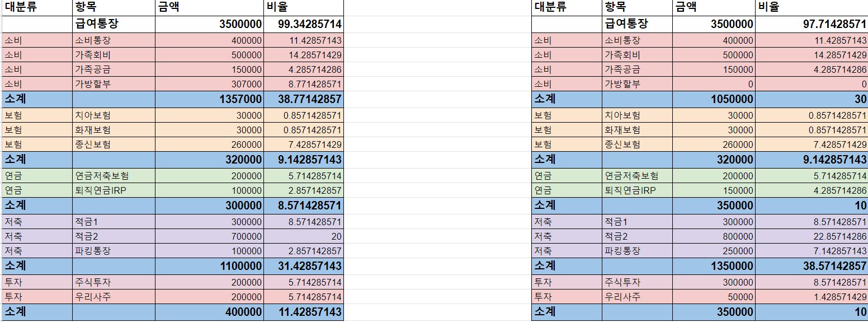Viewport: 868px width, 322px height.
Task: Click the 50000 amount for 우리사주
Action: click(x=713, y=297)
